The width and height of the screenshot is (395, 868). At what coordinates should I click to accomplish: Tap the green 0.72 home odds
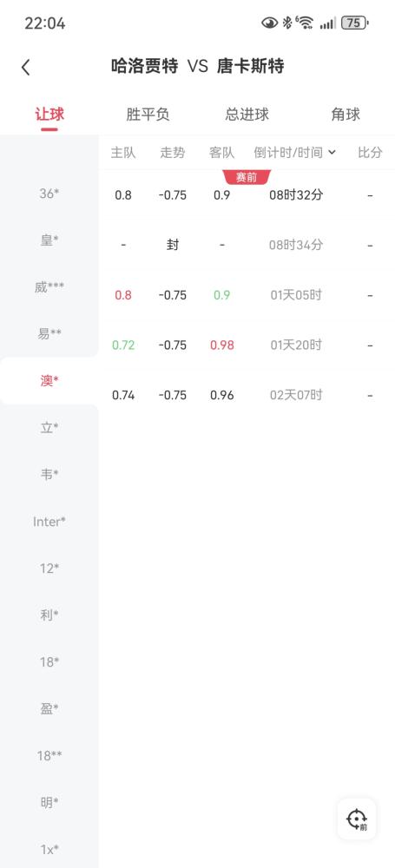point(123,345)
